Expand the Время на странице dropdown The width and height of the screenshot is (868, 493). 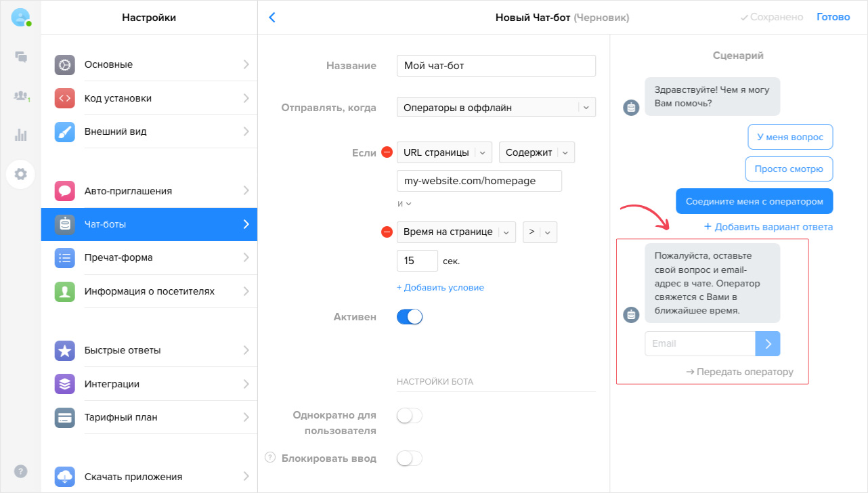[x=456, y=232]
